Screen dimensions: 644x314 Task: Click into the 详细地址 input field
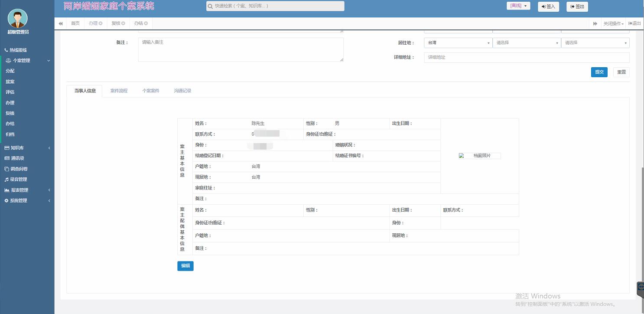click(526, 57)
